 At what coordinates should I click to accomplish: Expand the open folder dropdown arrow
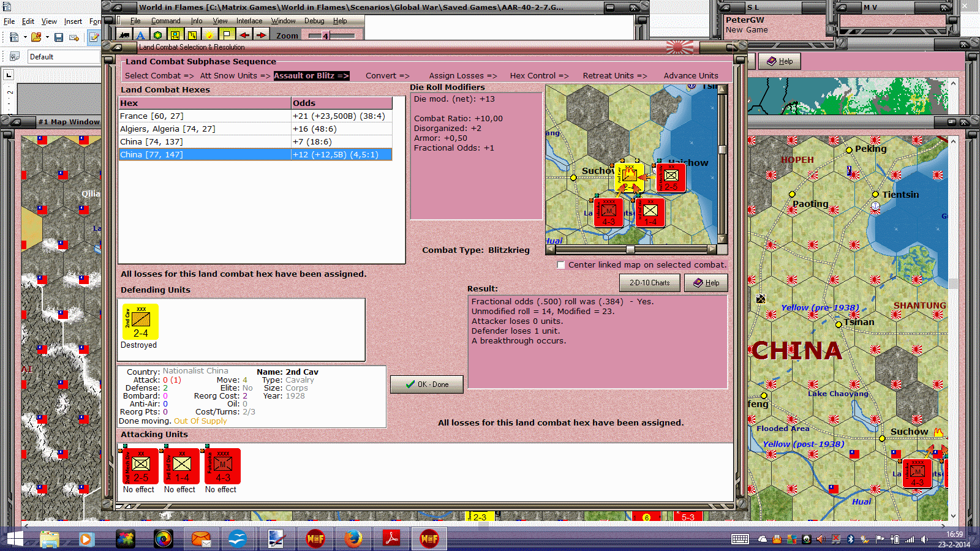[x=47, y=37]
